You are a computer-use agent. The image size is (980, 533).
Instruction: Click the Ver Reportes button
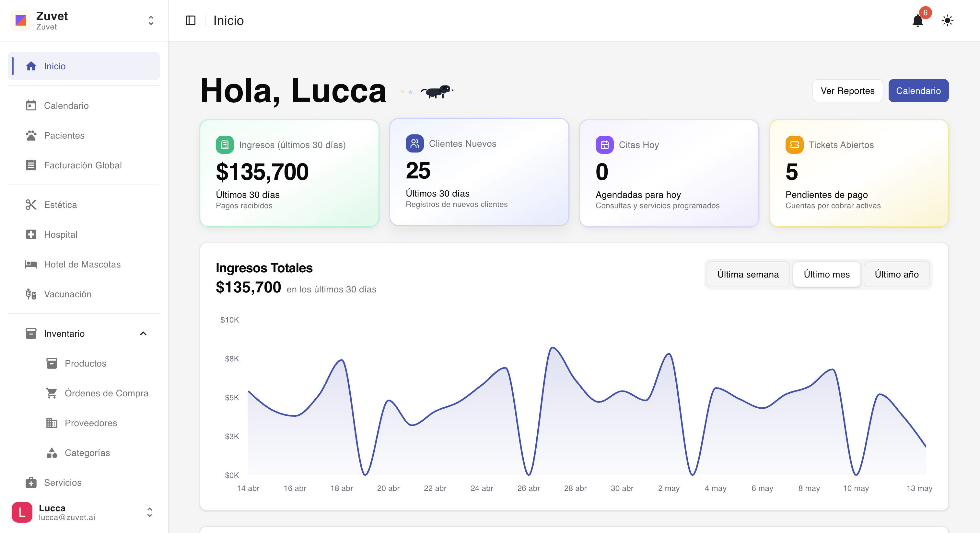tap(847, 90)
